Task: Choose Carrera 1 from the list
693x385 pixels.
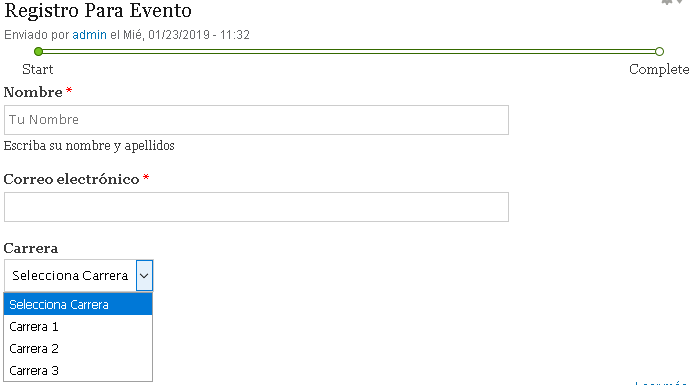Action: click(x=78, y=327)
